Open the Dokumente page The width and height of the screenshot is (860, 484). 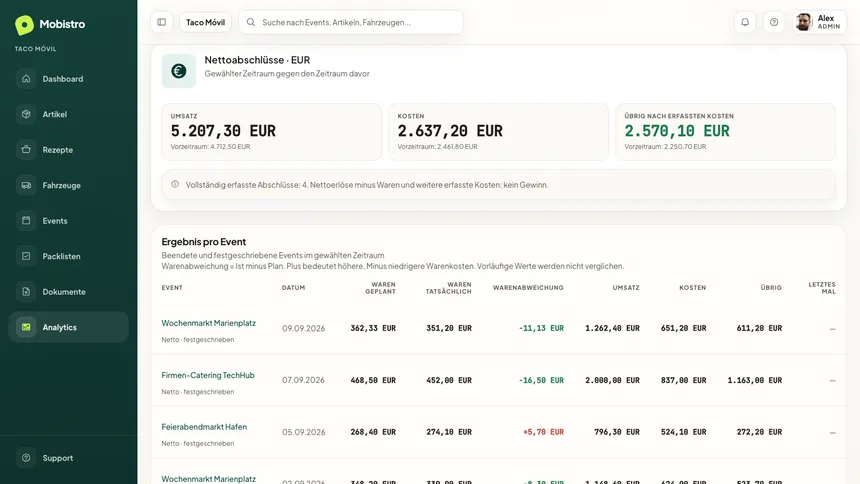(x=69, y=291)
